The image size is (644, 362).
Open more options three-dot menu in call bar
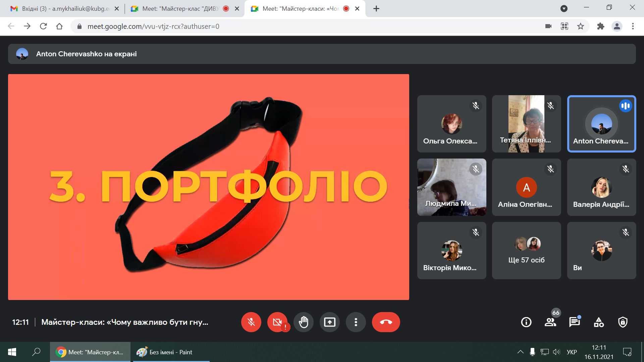coord(356,322)
